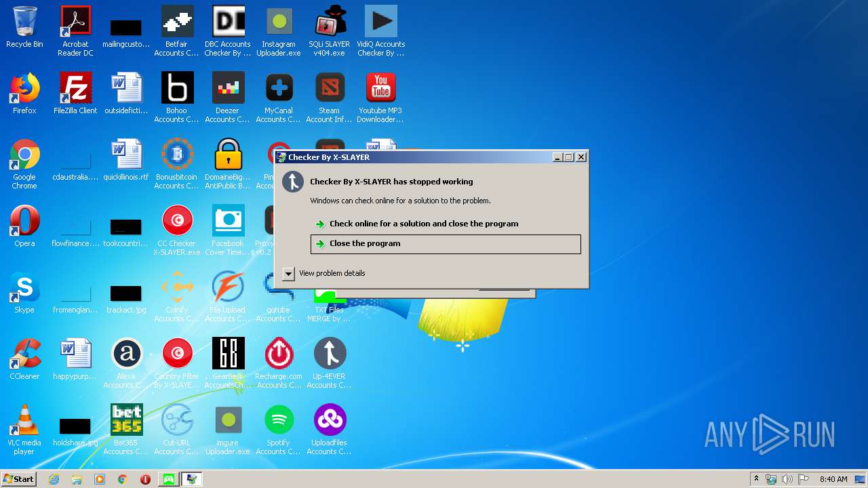Switch to the green taskbar application
The image size is (868, 488).
coord(168,479)
